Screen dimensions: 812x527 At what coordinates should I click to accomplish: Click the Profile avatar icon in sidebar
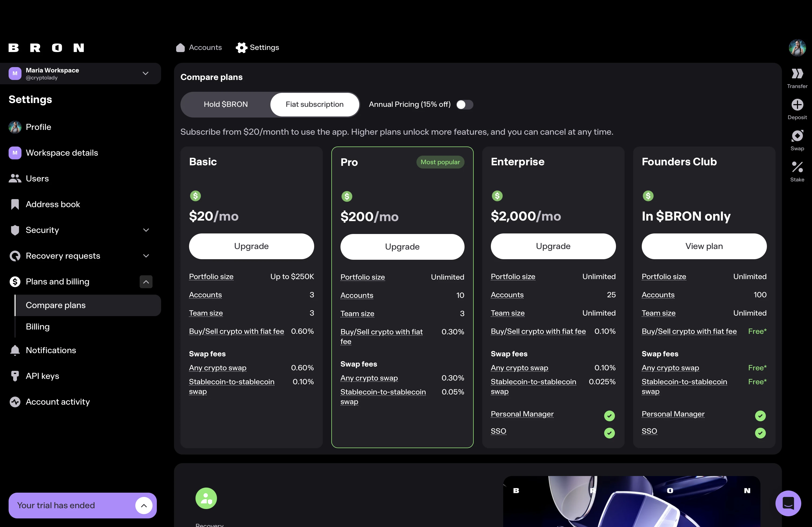pyautogui.click(x=15, y=127)
